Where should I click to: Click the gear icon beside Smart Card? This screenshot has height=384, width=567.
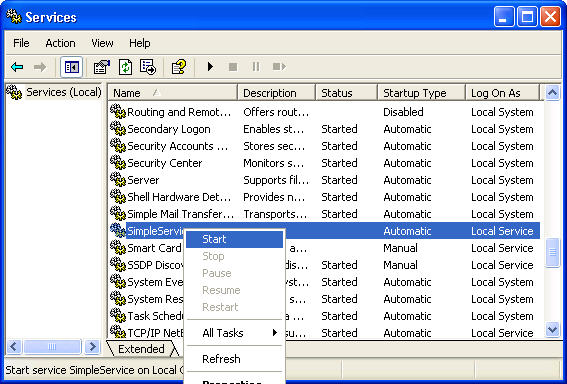(x=118, y=247)
